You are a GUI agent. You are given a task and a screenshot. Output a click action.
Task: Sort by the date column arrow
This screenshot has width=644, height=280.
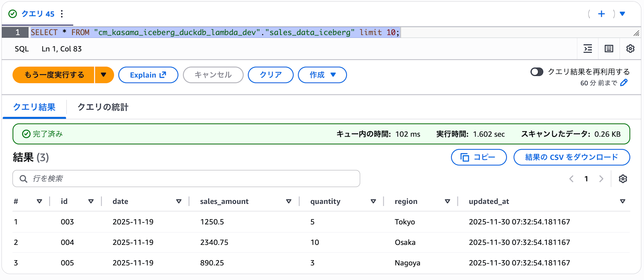(179, 201)
